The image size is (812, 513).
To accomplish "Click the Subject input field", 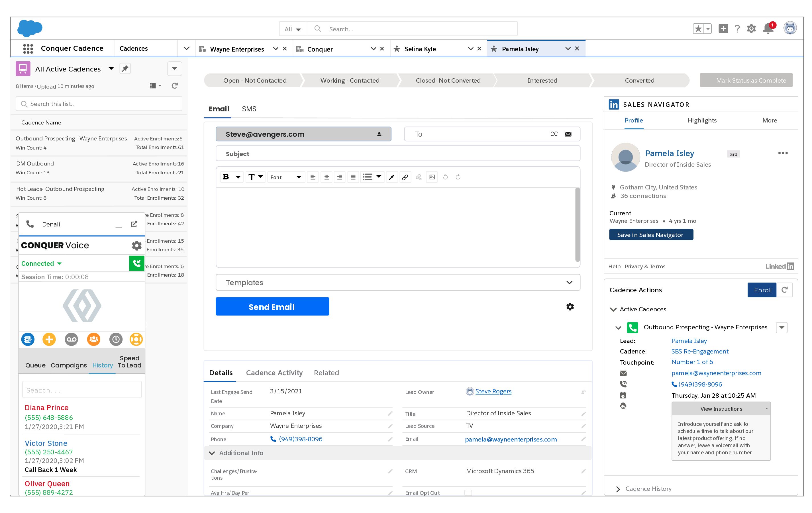I will (398, 154).
